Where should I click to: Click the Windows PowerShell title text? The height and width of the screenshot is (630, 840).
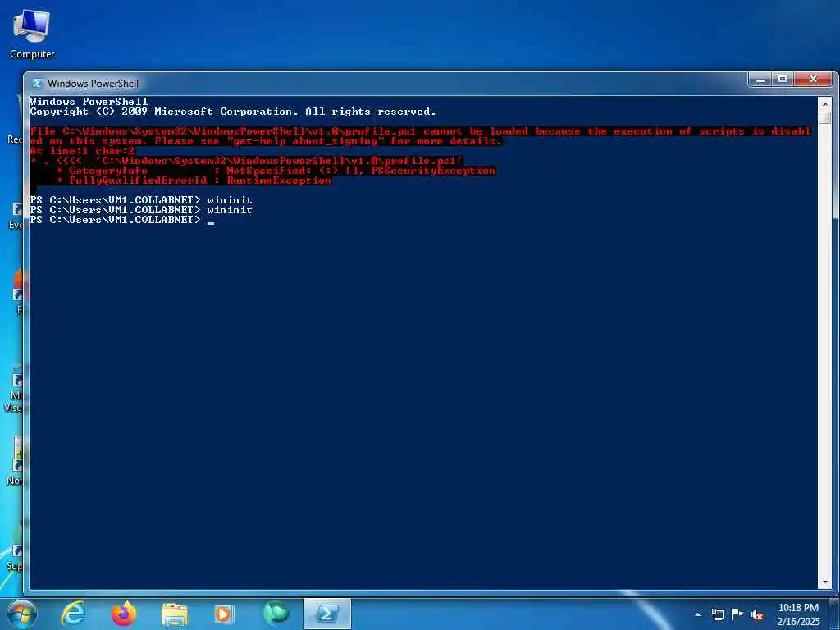click(94, 84)
